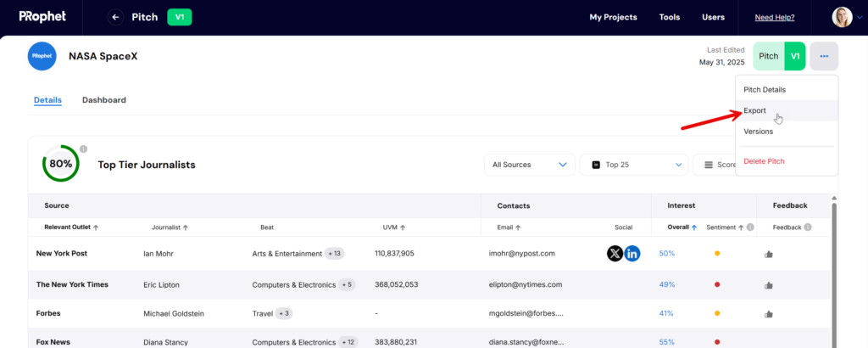Click journalist name Diana Stancy
Viewport: 868px width, 348px height.
pos(165,342)
